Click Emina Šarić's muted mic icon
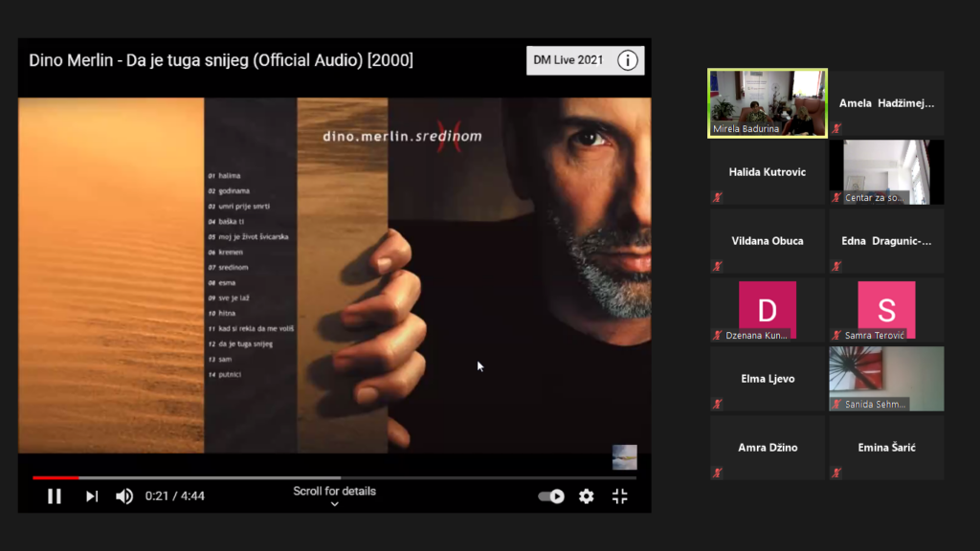This screenshot has height=551, width=980. coord(836,473)
